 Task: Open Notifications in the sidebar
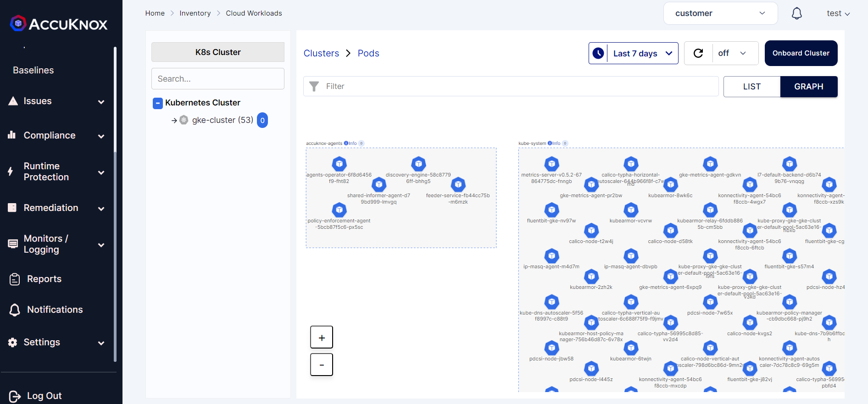coord(55,310)
